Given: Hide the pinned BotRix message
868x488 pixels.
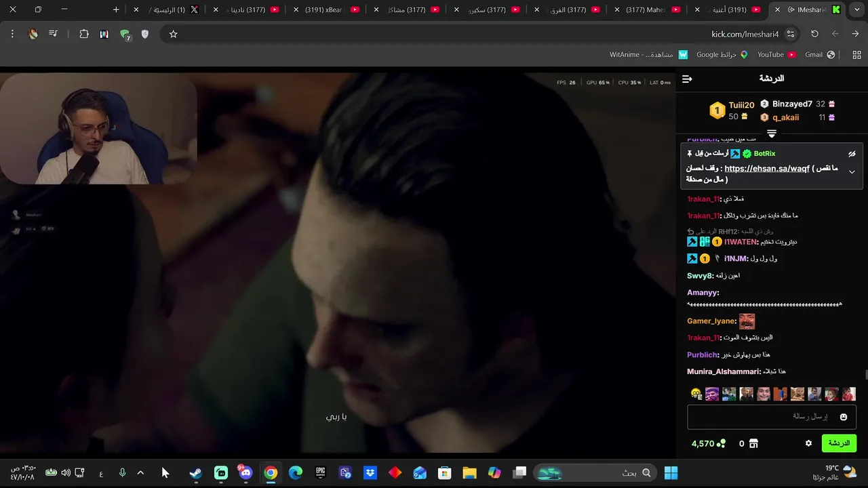Looking at the screenshot, I should pyautogui.click(x=852, y=154).
